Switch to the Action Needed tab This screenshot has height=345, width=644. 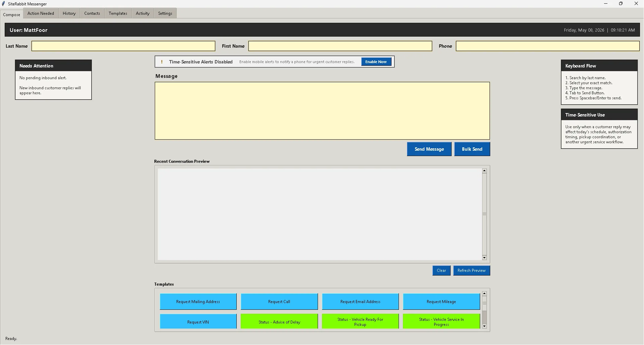pos(41,13)
